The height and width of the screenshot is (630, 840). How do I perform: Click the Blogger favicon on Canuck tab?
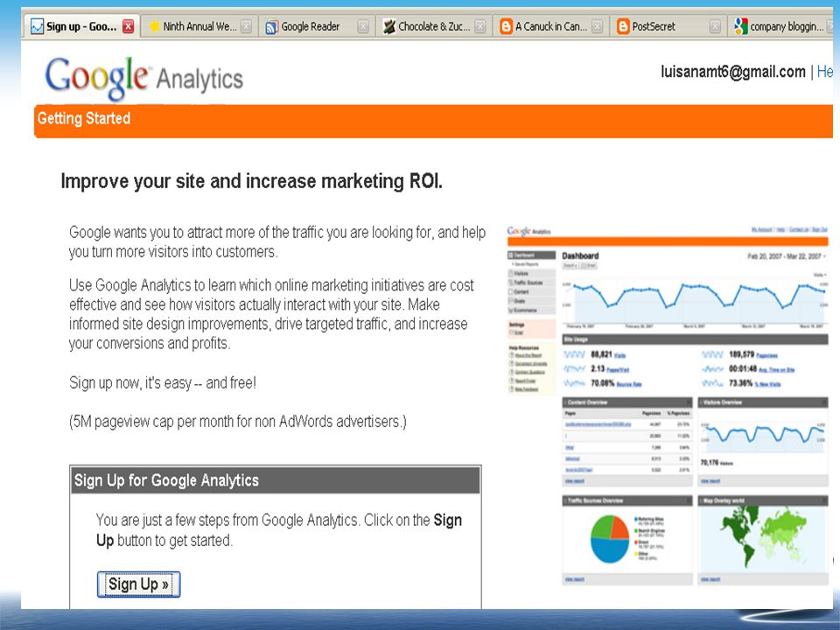pyautogui.click(x=507, y=26)
